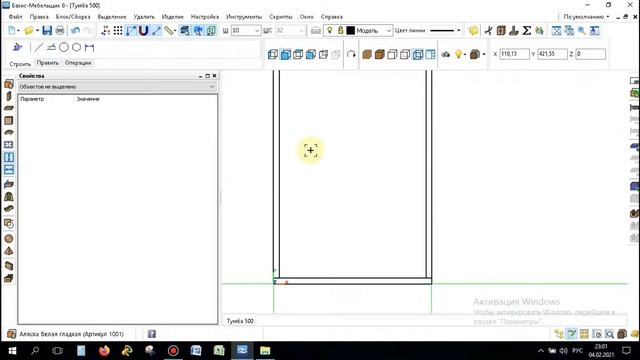Open the Модель layer dropdown
This screenshot has height=360, width=640.
pos(388,31)
